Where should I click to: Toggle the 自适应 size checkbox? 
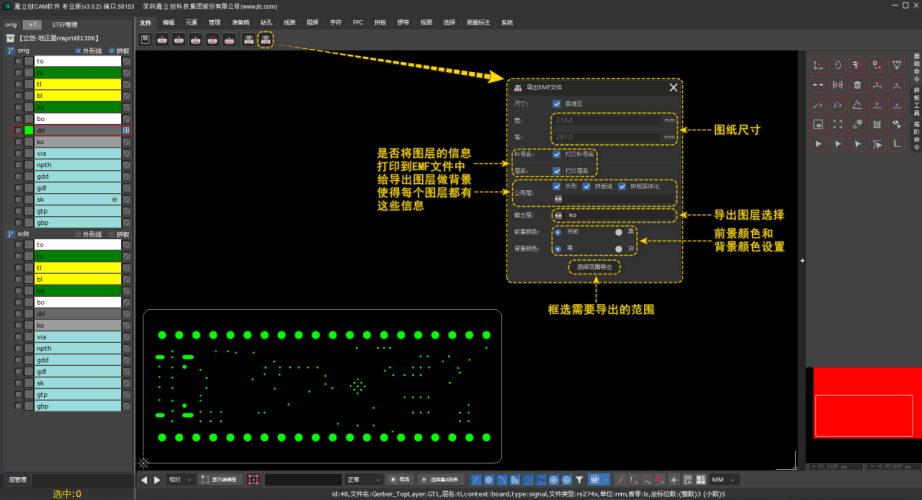pyautogui.click(x=556, y=104)
